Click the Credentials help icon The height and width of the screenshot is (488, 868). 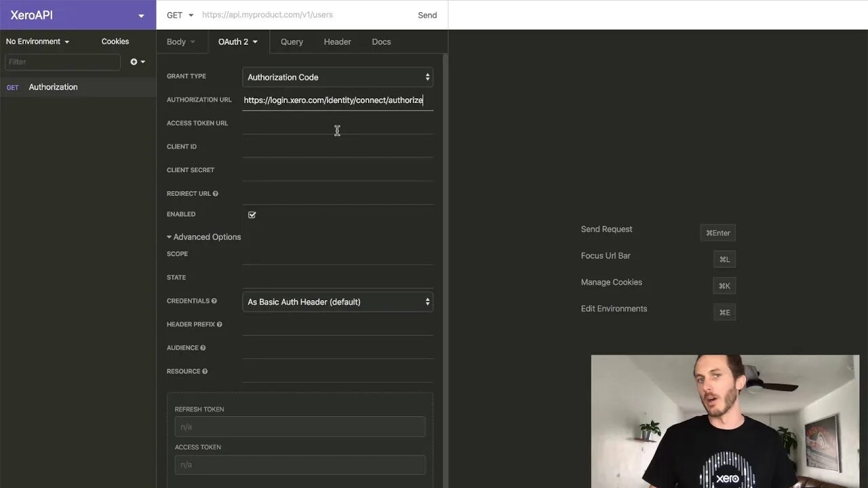214,301
